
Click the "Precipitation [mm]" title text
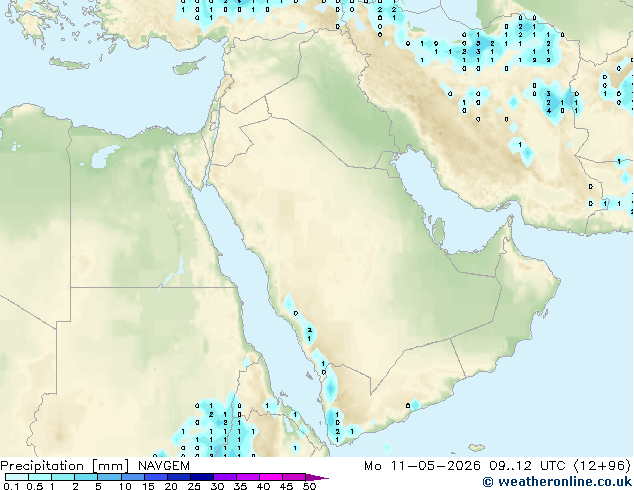(x=64, y=466)
